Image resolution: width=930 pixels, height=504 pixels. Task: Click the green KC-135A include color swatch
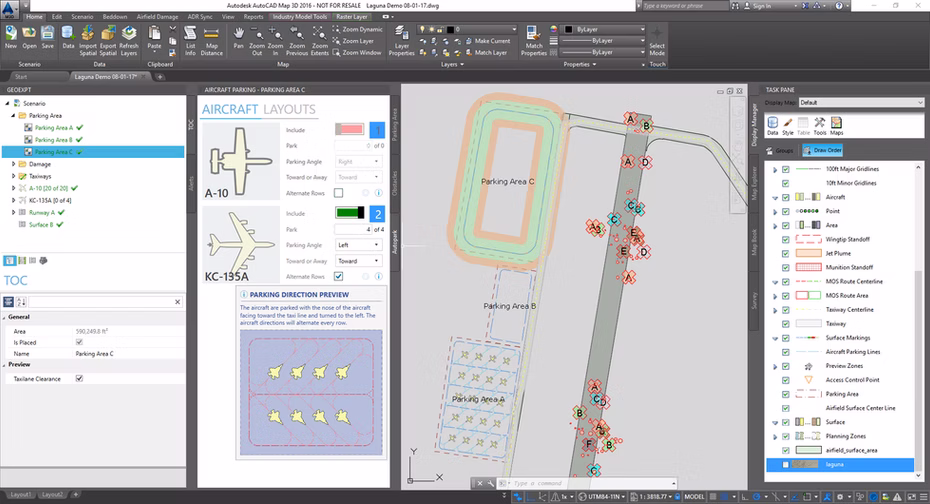(349, 213)
